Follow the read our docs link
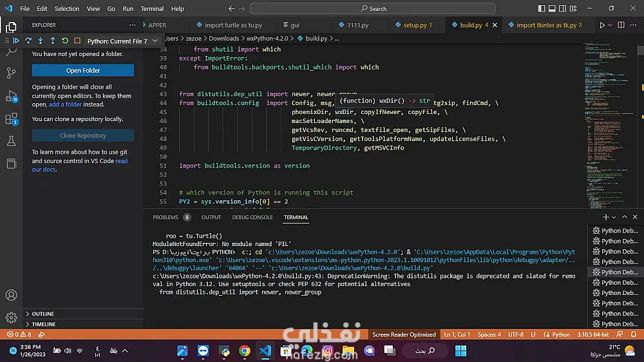The image size is (644, 362). click(x=80, y=165)
